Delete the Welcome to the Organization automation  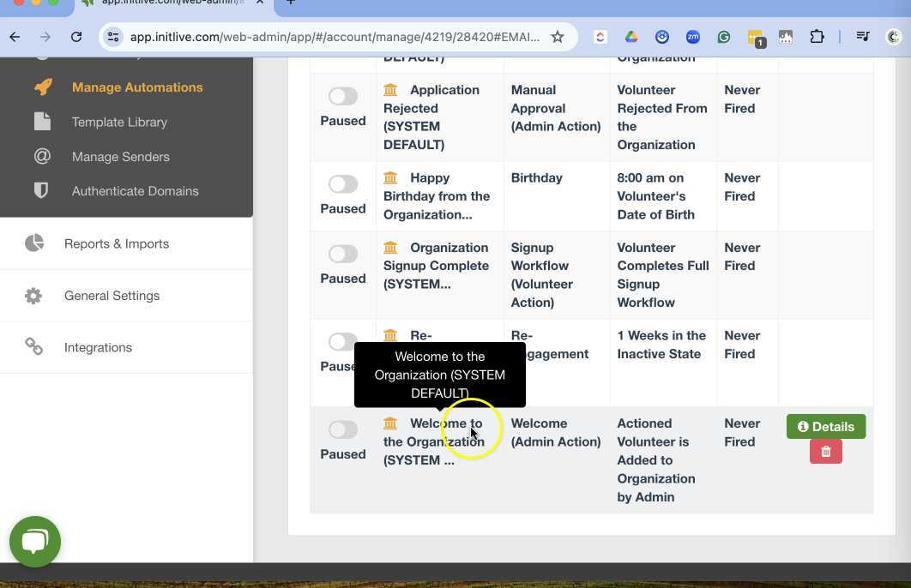tap(825, 452)
